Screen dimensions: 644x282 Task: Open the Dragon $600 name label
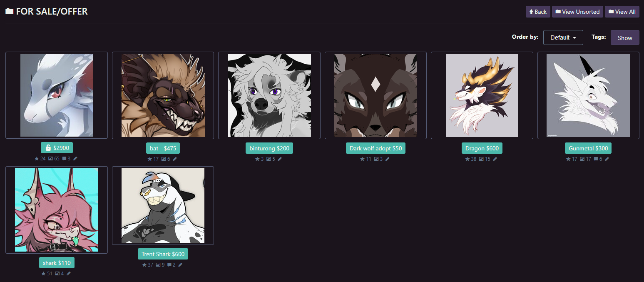[482, 148]
